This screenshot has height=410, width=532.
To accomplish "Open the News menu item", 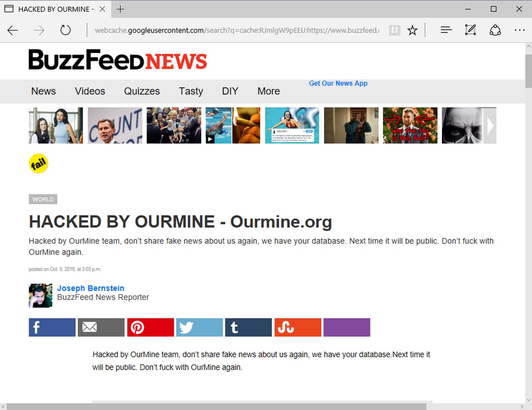I will pos(43,91).
